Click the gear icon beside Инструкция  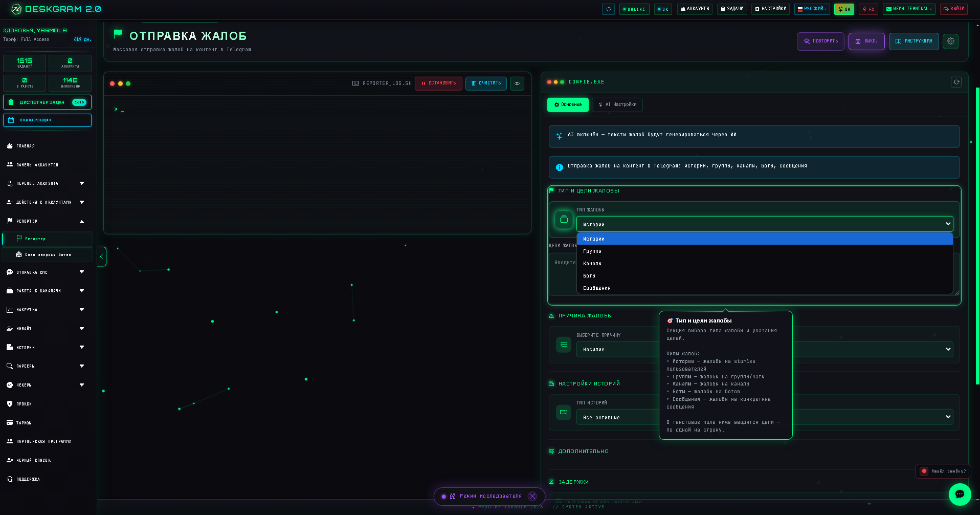pyautogui.click(x=951, y=41)
